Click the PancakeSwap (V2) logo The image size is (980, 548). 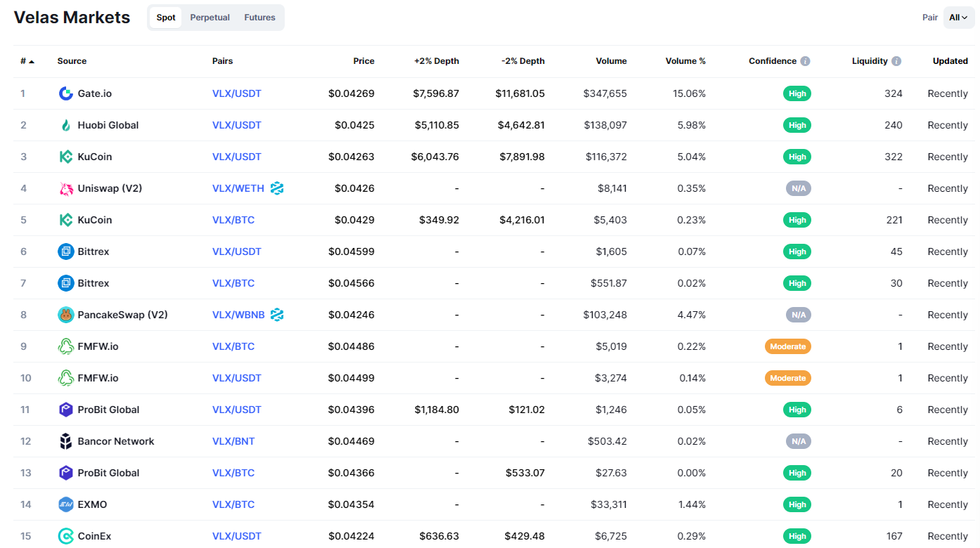pyautogui.click(x=65, y=315)
